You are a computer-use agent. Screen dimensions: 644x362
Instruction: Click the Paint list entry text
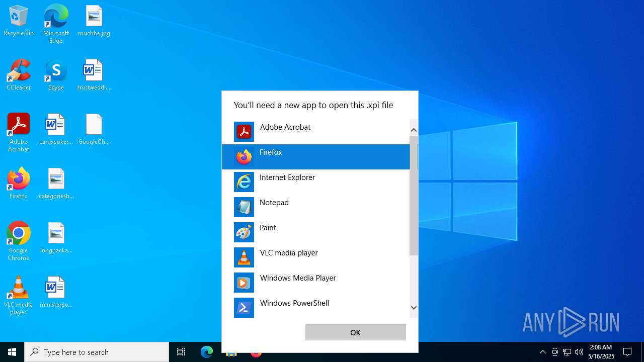point(268,228)
